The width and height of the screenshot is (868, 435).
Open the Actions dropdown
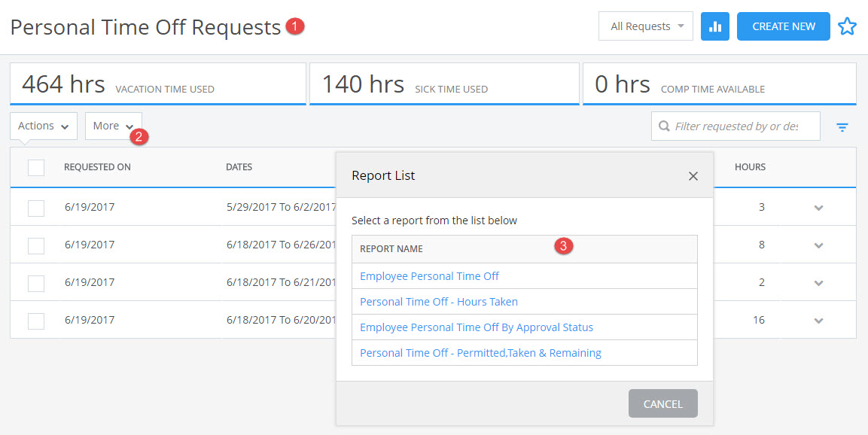[43, 126]
